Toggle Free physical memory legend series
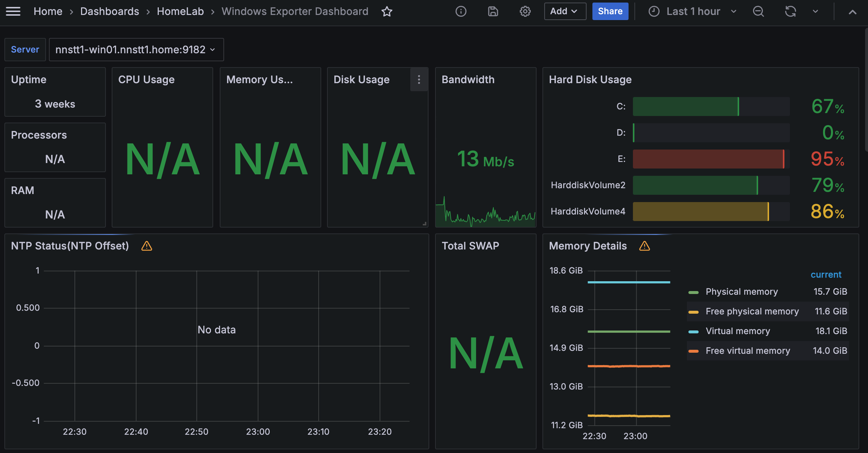Screen dimensions: 868x453 [752, 311]
